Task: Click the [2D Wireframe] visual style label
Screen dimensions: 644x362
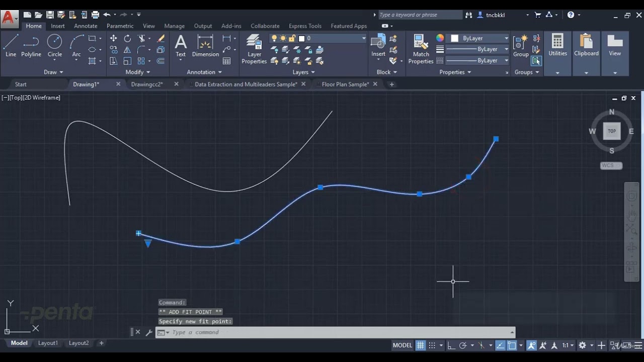Action: [42, 98]
